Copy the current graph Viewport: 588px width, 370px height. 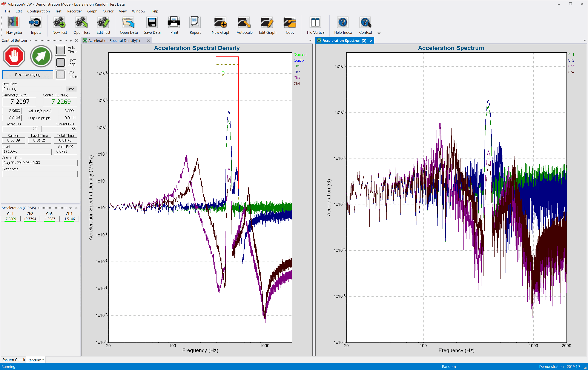[x=290, y=25]
